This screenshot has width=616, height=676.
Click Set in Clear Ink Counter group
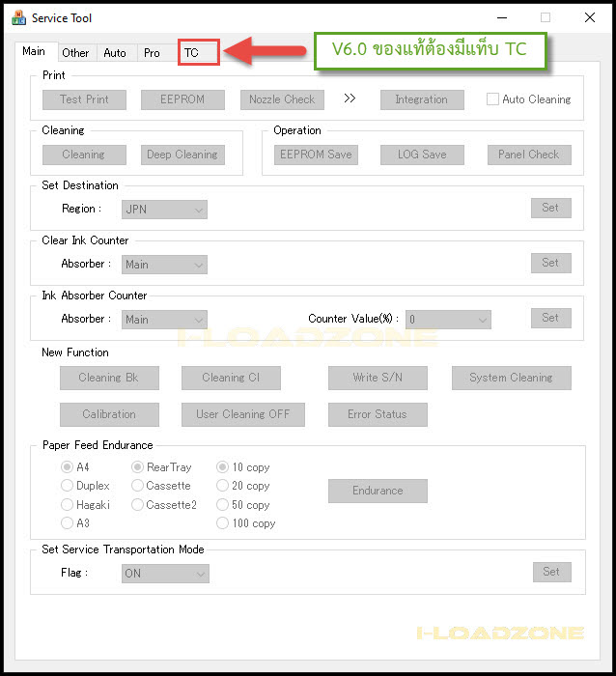point(551,263)
